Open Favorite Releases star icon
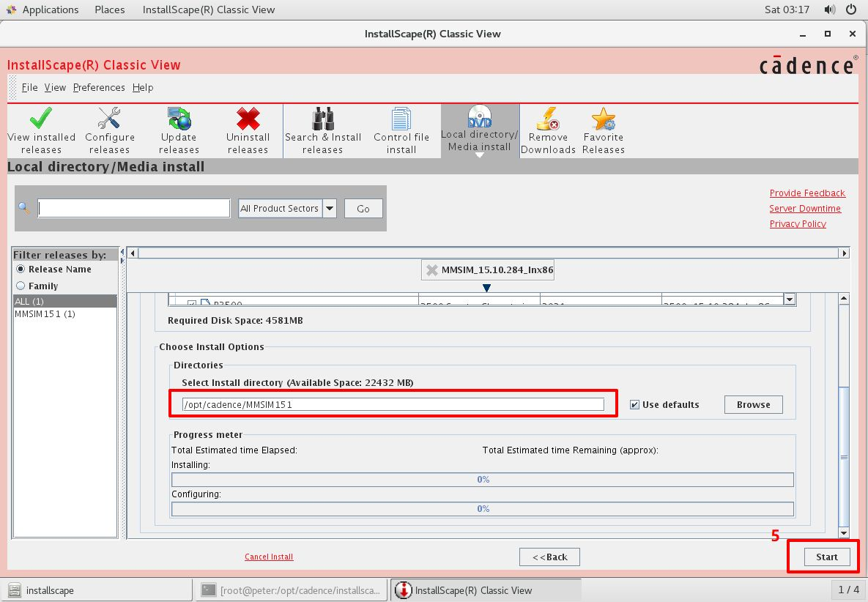The image size is (868, 602). [x=603, y=118]
